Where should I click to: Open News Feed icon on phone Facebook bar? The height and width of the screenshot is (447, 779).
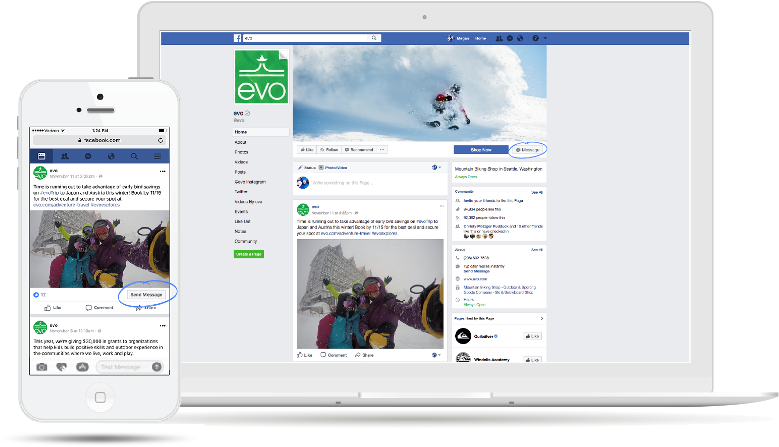pyautogui.click(x=41, y=156)
